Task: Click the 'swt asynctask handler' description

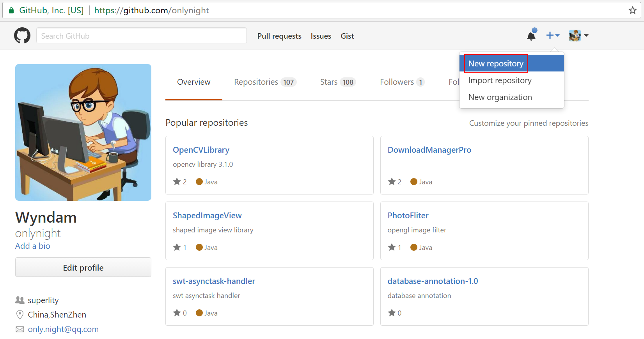Action: [206, 296]
